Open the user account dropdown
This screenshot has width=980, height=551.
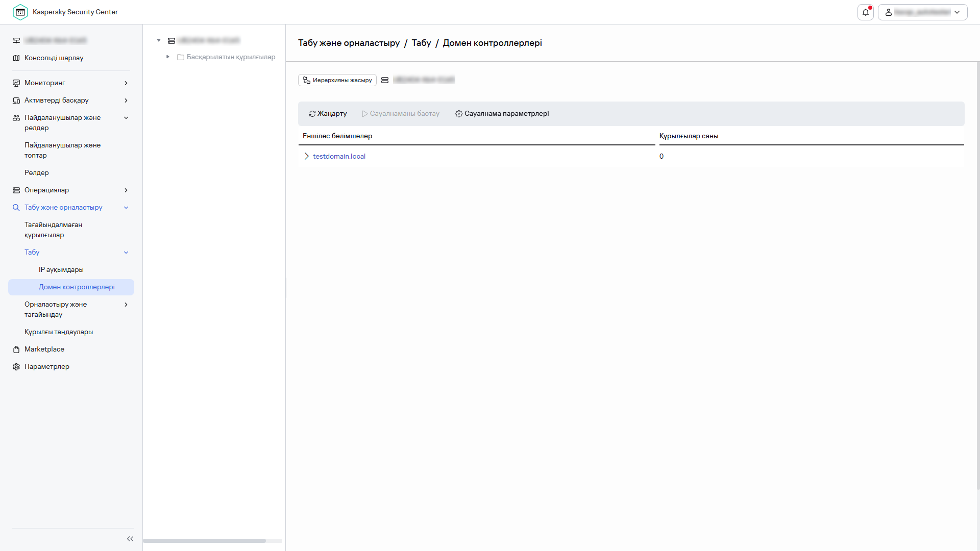[x=922, y=12]
